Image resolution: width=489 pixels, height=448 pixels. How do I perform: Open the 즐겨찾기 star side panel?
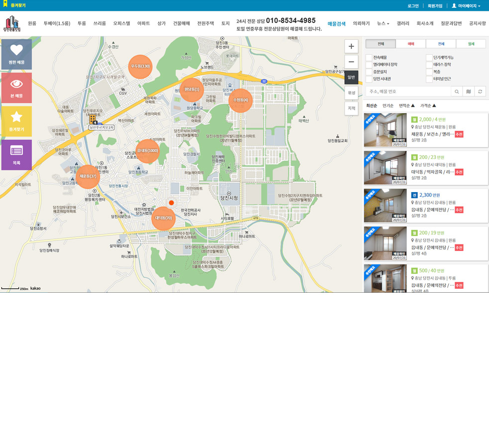click(16, 121)
